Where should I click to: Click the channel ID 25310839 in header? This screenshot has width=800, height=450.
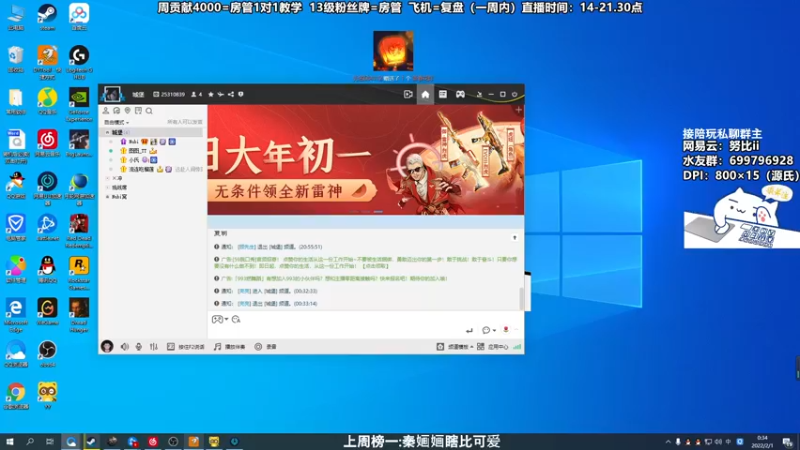[169, 94]
